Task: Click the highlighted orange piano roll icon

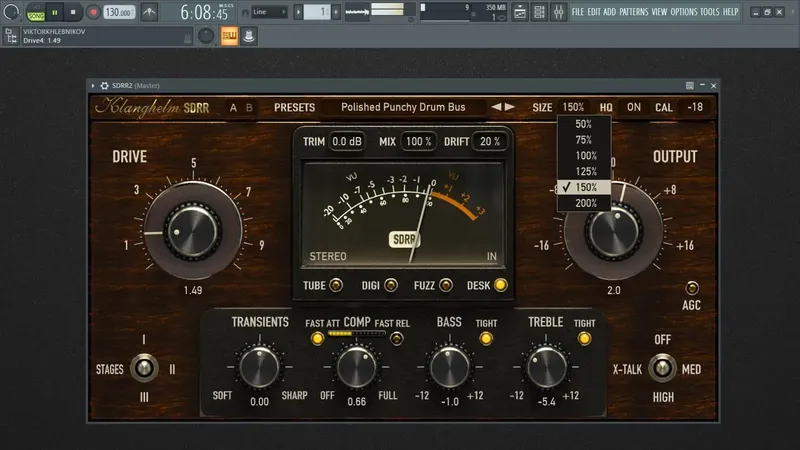Action: click(230, 36)
